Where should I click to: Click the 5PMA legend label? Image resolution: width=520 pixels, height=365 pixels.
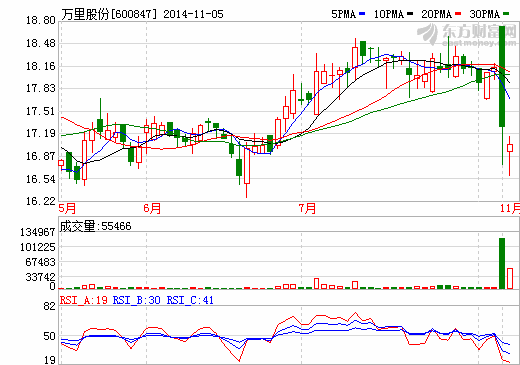(343, 14)
